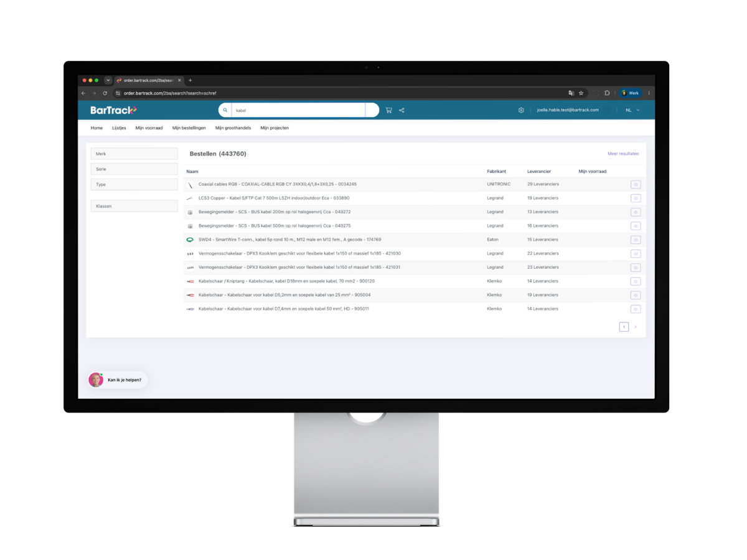Toggle view icon on Kabelschaar 905011 row
The image size is (747, 560).
point(636,309)
